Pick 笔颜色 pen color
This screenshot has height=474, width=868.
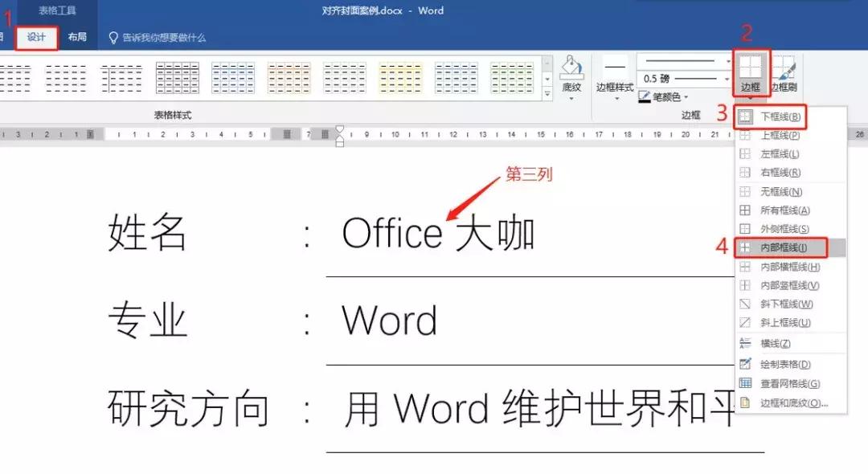659,96
